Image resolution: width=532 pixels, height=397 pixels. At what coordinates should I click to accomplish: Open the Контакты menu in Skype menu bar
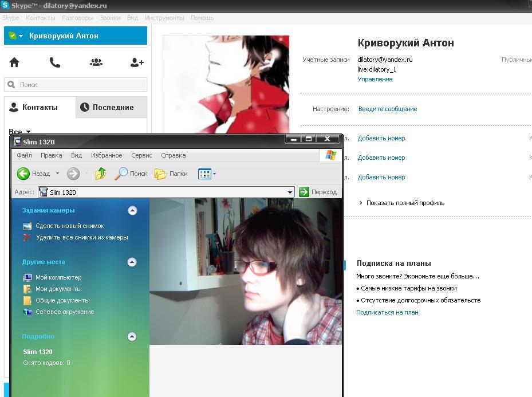pos(41,18)
